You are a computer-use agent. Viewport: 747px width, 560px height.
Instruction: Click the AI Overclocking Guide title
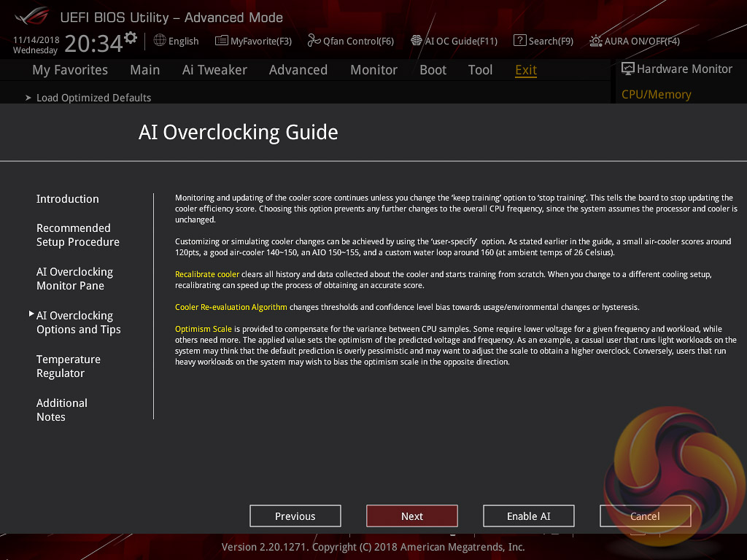(239, 132)
